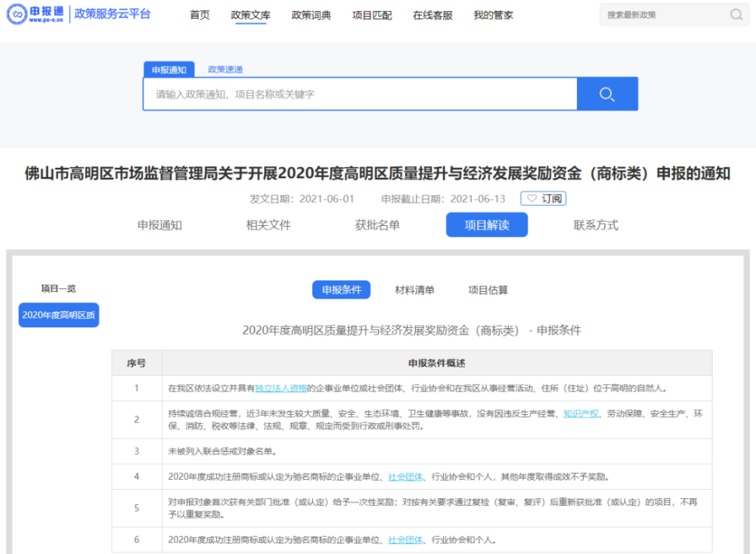
Task: Click the policy keyword search input field
Action: (360, 94)
